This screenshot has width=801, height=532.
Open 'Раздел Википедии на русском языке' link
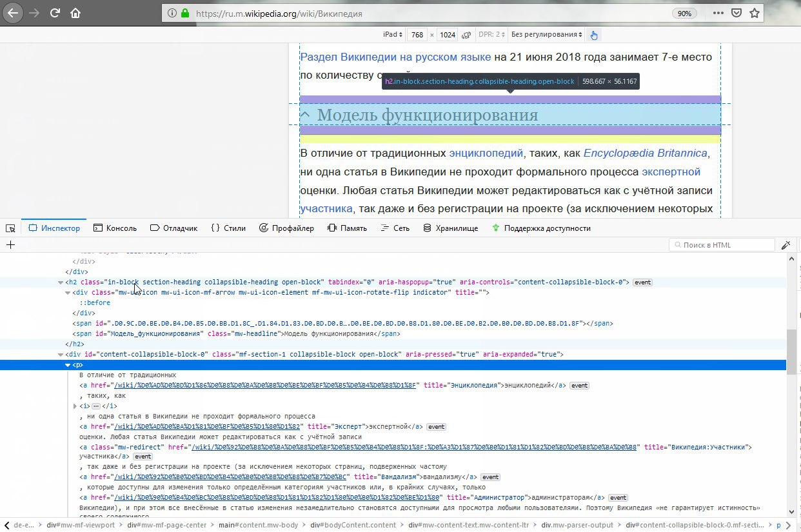tap(395, 57)
